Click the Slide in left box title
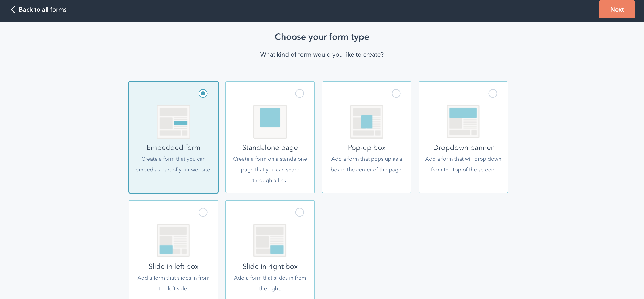644x299 pixels. pyautogui.click(x=174, y=266)
